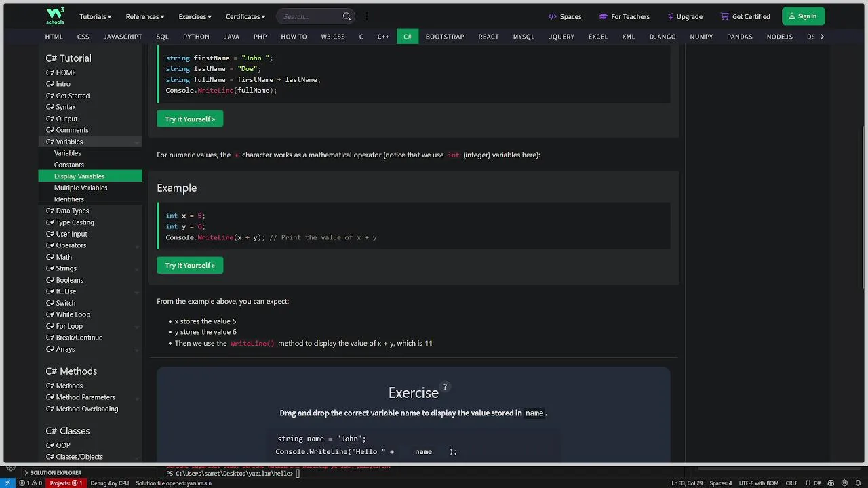868x488 pixels.
Task: Select the JAVASCRIPT topic tab
Action: (x=123, y=37)
